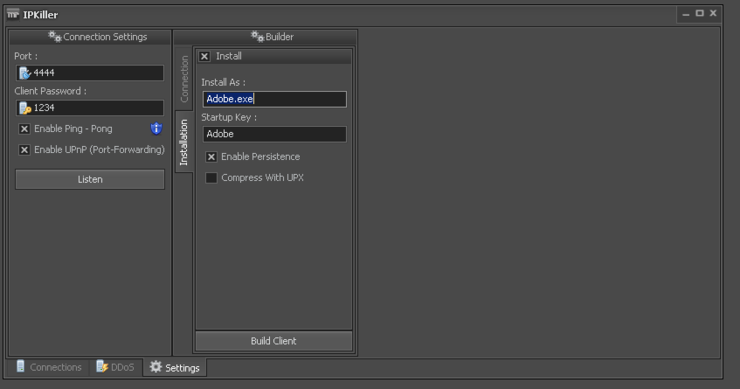The image size is (740, 389).
Task: Click the Listen button
Action: [x=90, y=179]
